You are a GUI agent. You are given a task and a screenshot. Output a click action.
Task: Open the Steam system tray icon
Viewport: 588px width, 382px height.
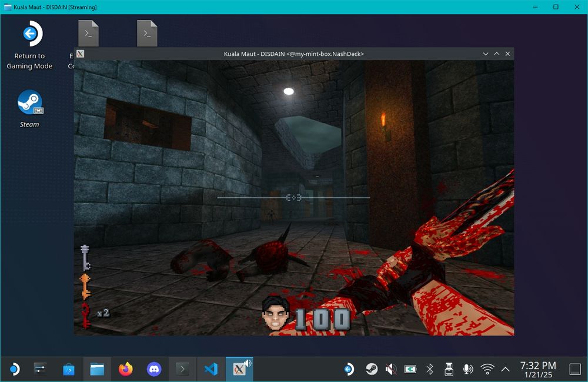click(372, 369)
